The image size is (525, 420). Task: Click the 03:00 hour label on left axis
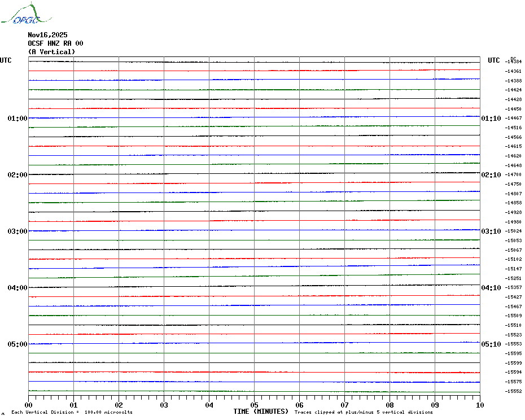tap(17, 231)
